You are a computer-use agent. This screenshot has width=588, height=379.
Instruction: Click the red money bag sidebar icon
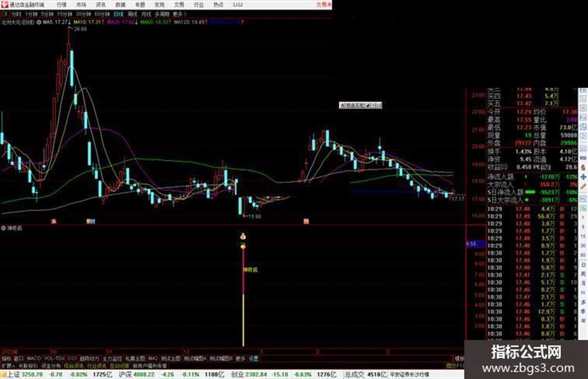click(x=583, y=167)
